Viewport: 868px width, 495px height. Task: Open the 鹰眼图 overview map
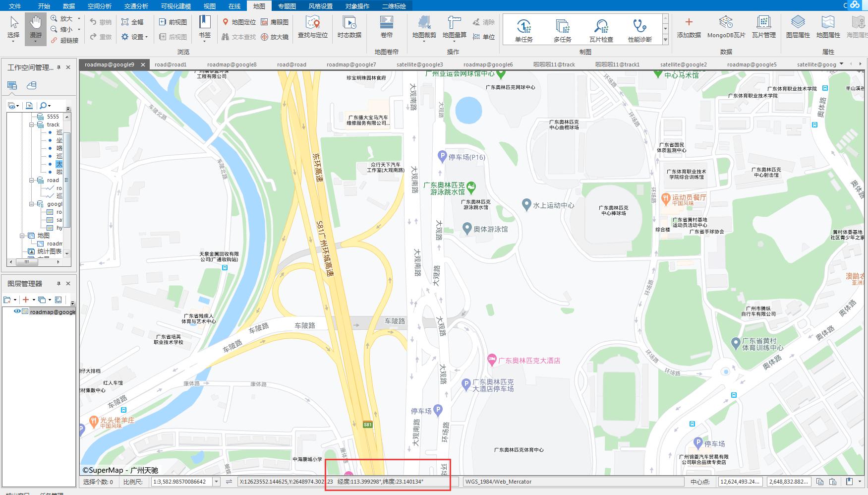pyautogui.click(x=275, y=22)
